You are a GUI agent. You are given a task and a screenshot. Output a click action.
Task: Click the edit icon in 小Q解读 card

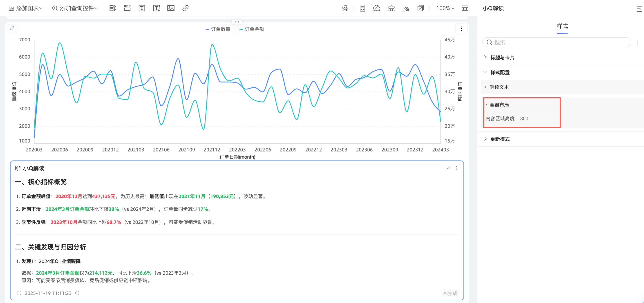coord(448,168)
